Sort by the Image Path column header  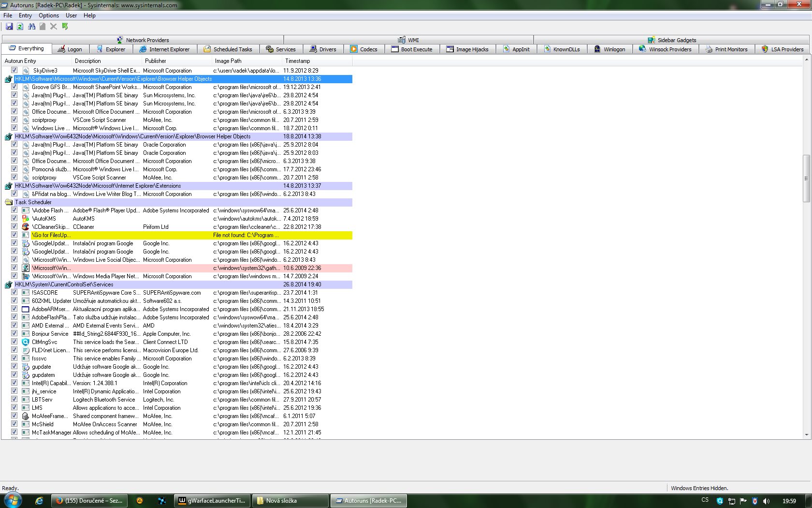tap(247, 61)
